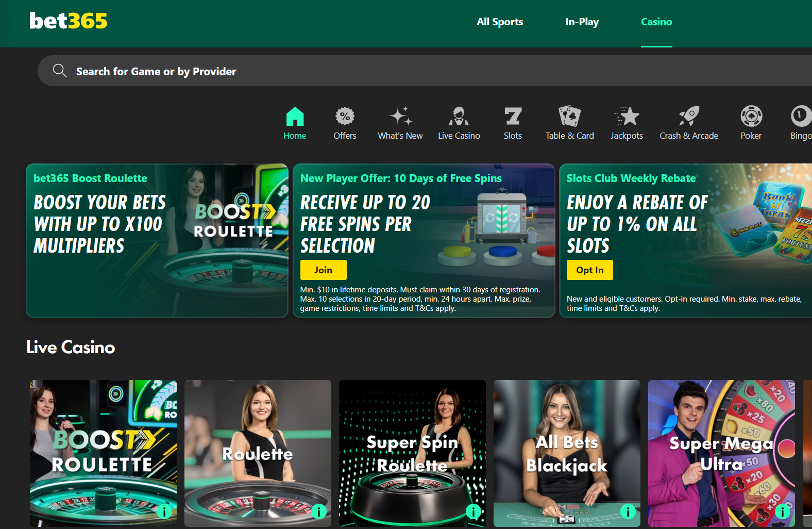Show info for Roulette game tile
Screen dimensions: 812x529
pos(318,511)
